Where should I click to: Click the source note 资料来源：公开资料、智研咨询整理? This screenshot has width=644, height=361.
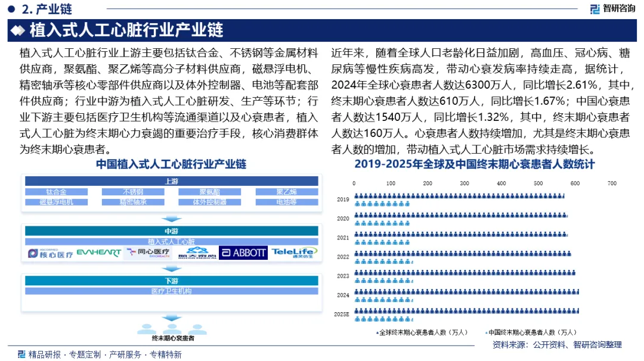click(x=557, y=345)
